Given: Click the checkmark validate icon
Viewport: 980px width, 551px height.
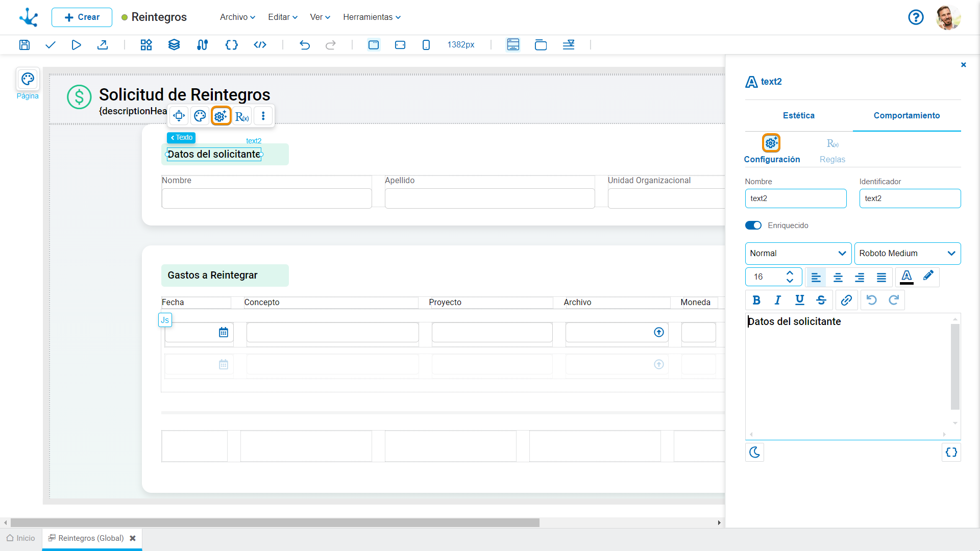Looking at the screenshot, I should coord(50,45).
